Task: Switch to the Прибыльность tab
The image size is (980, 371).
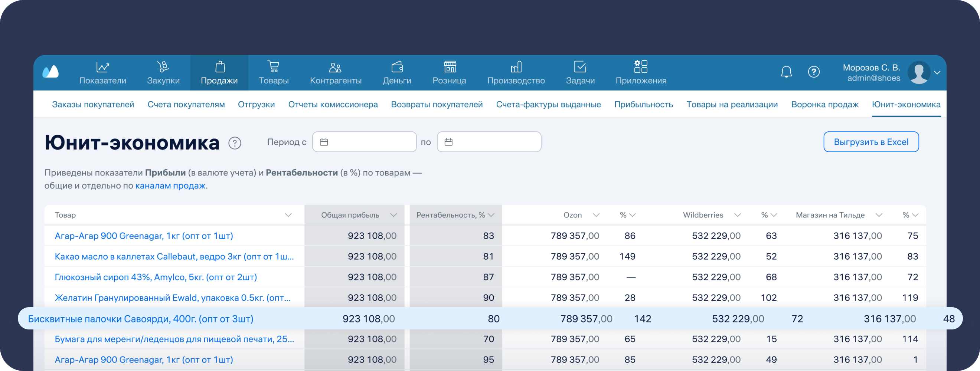Action: coord(643,105)
